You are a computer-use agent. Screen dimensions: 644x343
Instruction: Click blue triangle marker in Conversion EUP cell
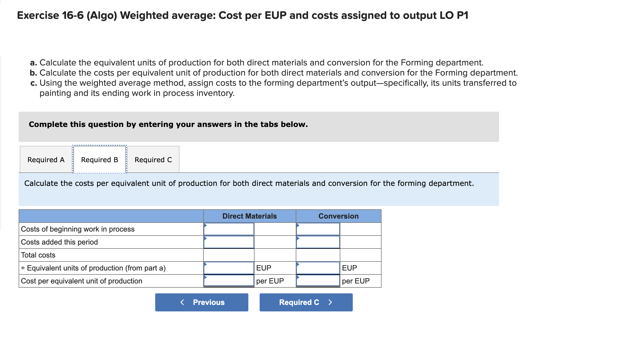coord(298,264)
